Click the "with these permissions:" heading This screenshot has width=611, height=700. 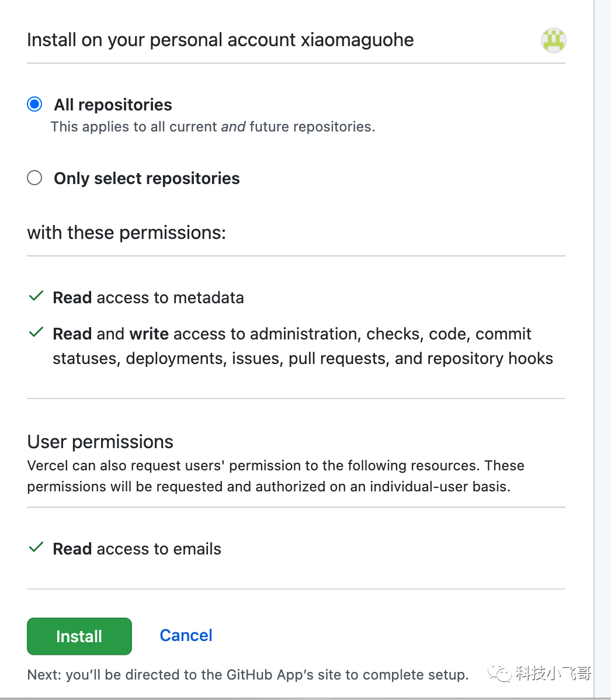[x=126, y=233]
